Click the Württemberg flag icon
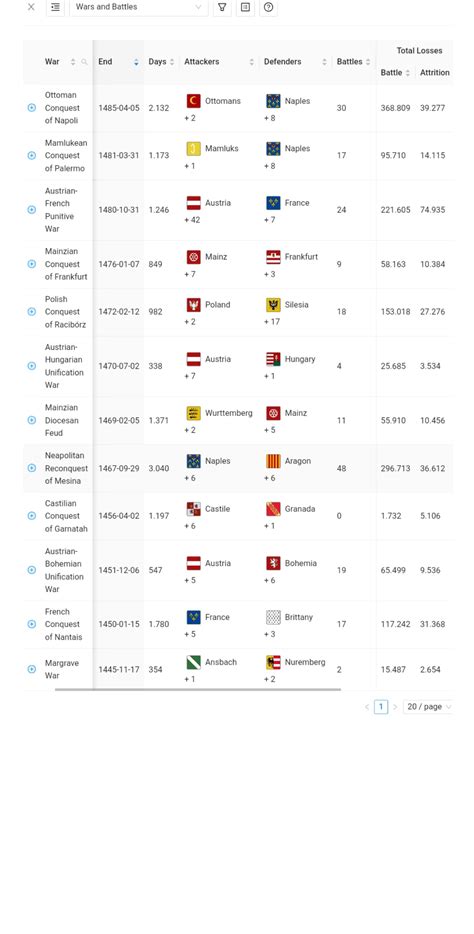 click(194, 413)
